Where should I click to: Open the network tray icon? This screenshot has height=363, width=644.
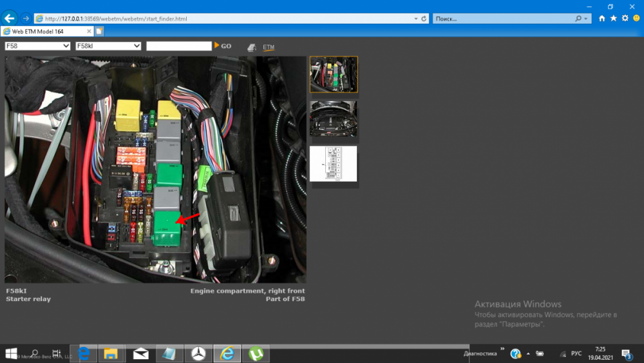[563, 353]
